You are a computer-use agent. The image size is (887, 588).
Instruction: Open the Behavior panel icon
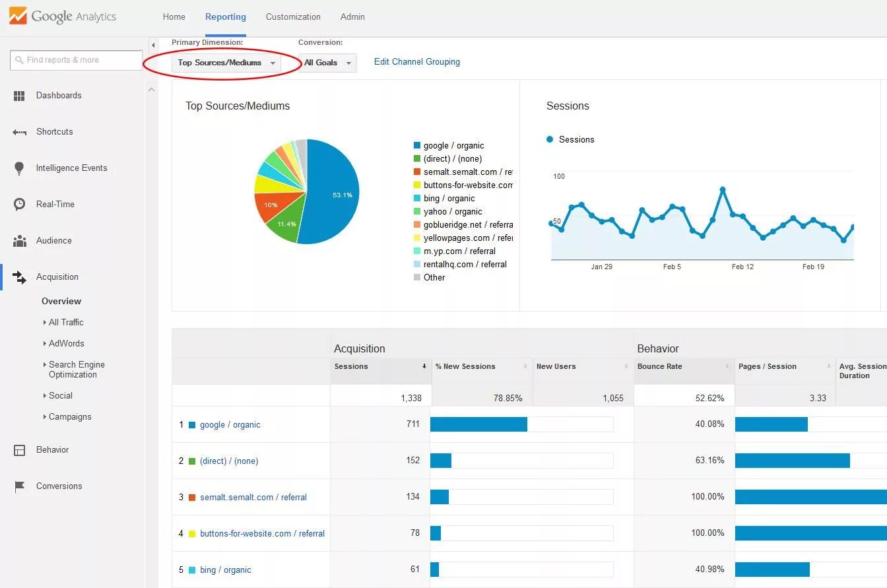(x=19, y=450)
